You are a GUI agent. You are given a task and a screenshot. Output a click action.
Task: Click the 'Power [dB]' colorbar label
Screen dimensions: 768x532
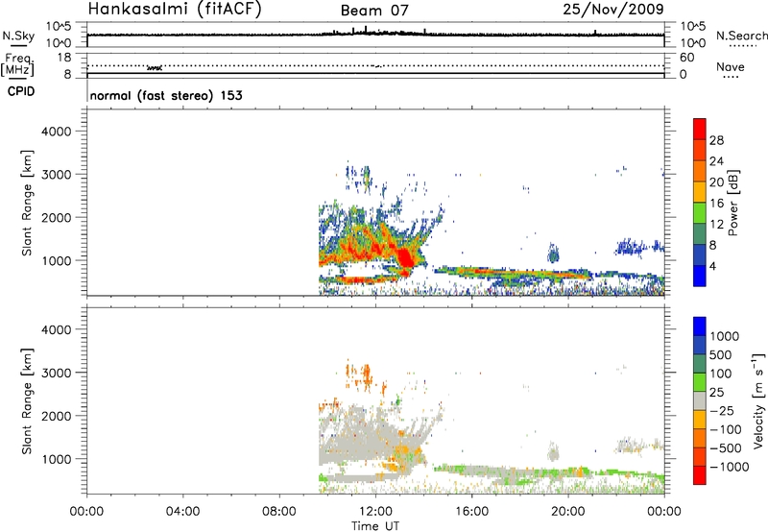732,203
